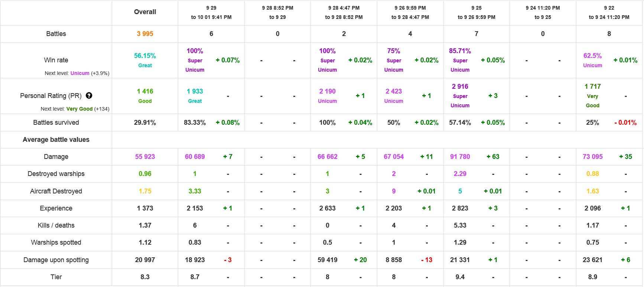644x287 pixels.
Task: Select the Average battle values section heading
Action: tap(56, 140)
